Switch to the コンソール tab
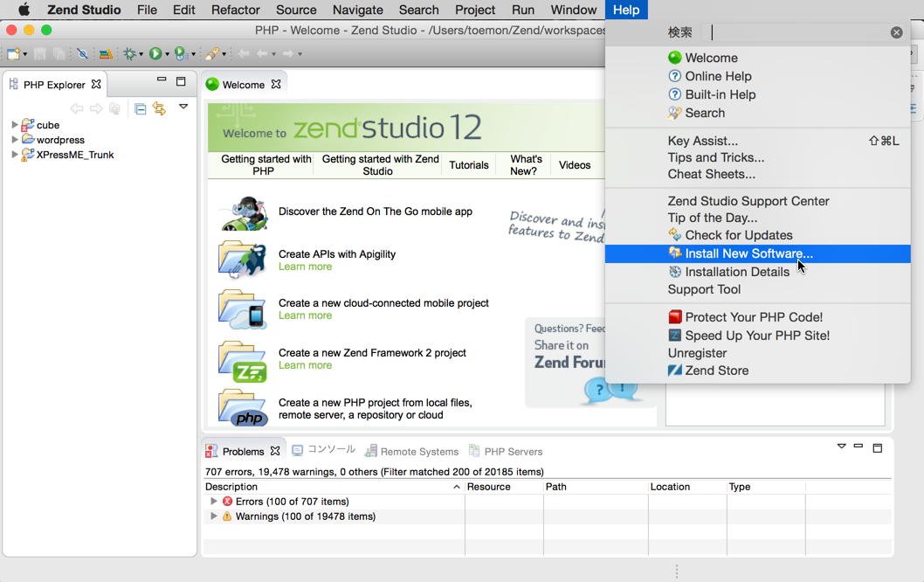The width and height of the screenshot is (924, 582). click(x=324, y=450)
